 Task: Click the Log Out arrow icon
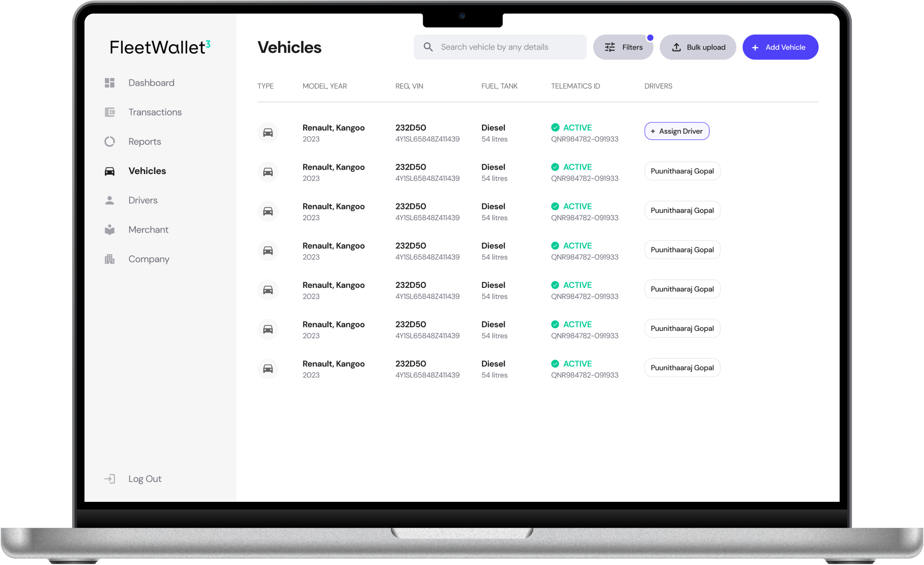pyautogui.click(x=110, y=479)
